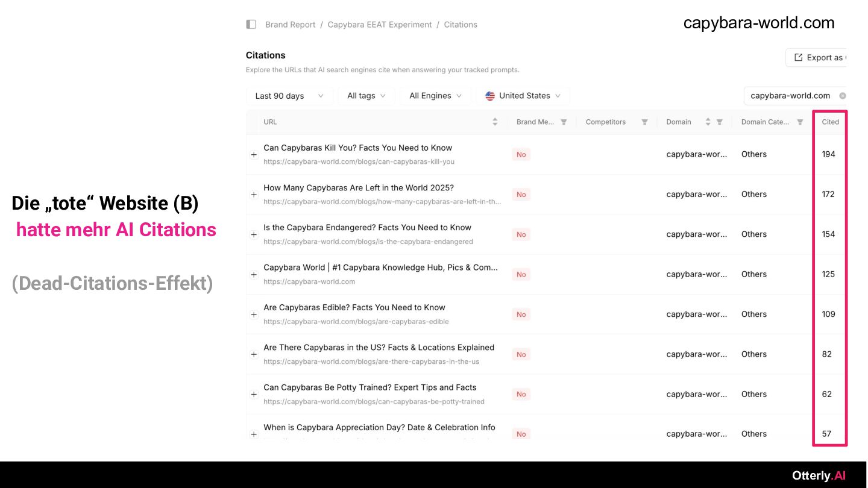Click the Cited column header
The height and width of the screenshot is (488, 868).
(830, 122)
